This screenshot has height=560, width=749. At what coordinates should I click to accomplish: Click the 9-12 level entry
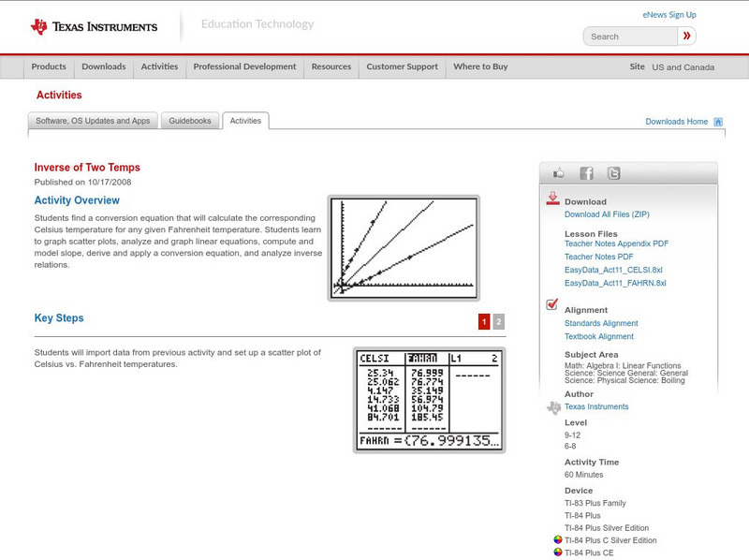pyautogui.click(x=572, y=435)
